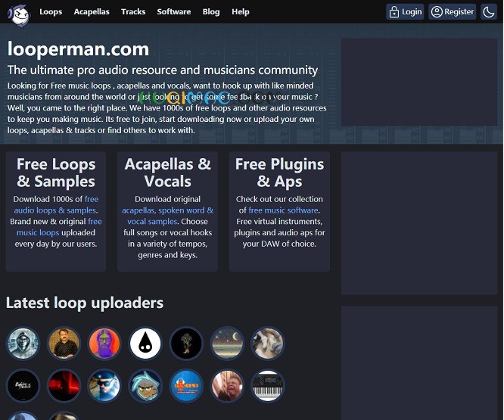Screen dimensions: 504x420
Task: Open the sunglasses blue cap avatar
Action: pos(104,385)
